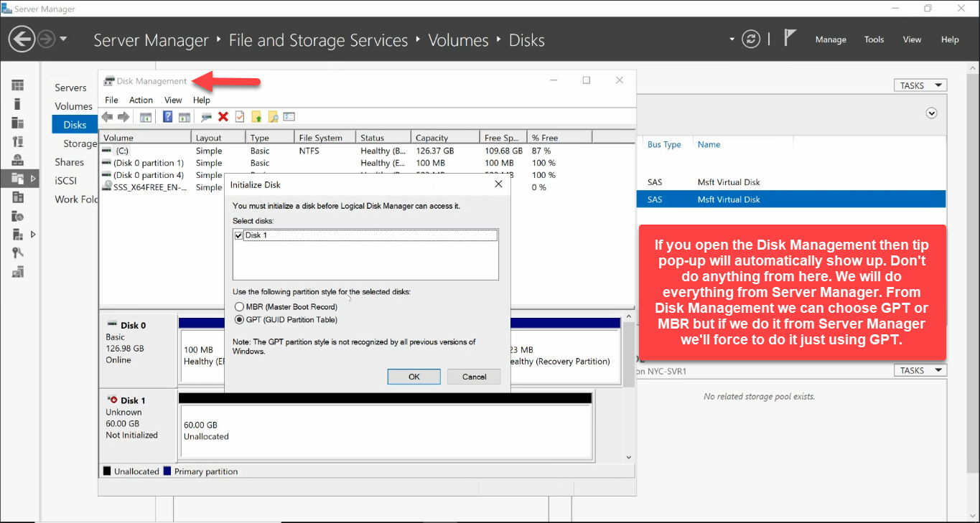
Task: Open the blue Help toolbar icon
Action: click(167, 117)
